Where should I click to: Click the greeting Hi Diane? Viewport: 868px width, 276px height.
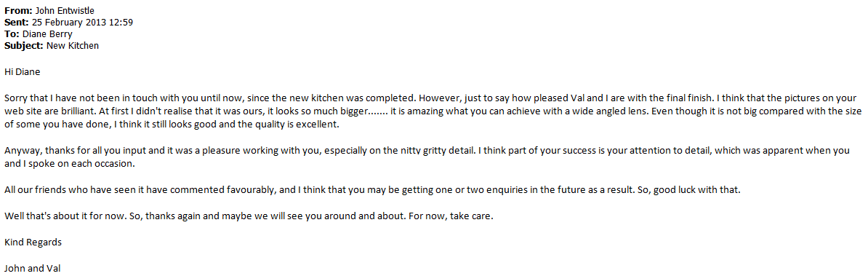[x=22, y=72]
